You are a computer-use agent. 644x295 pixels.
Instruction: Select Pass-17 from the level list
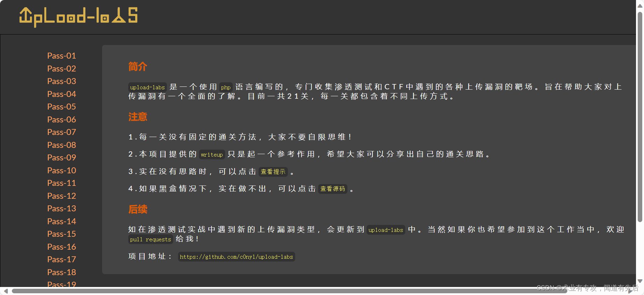[62, 259]
